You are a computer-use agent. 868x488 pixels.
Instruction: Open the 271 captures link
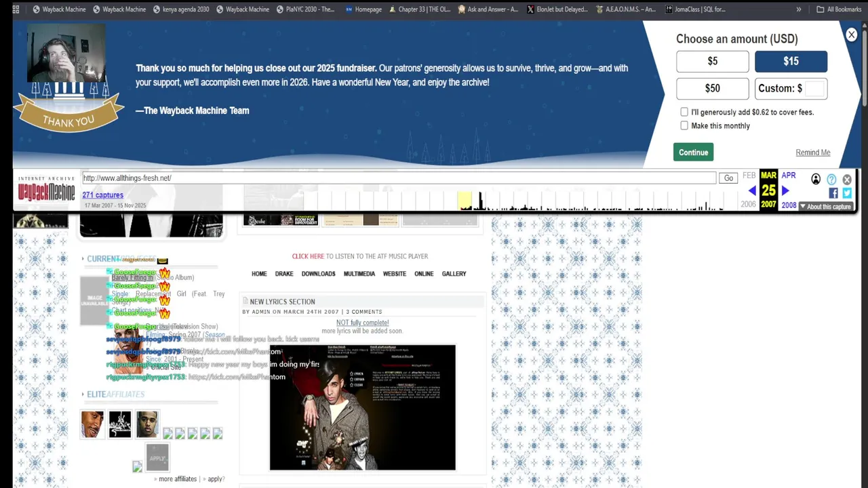[102, 195]
